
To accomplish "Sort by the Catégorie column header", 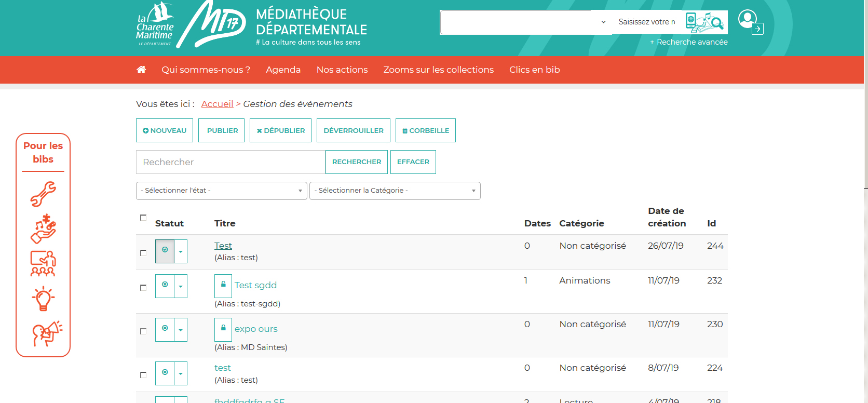I will click(581, 223).
